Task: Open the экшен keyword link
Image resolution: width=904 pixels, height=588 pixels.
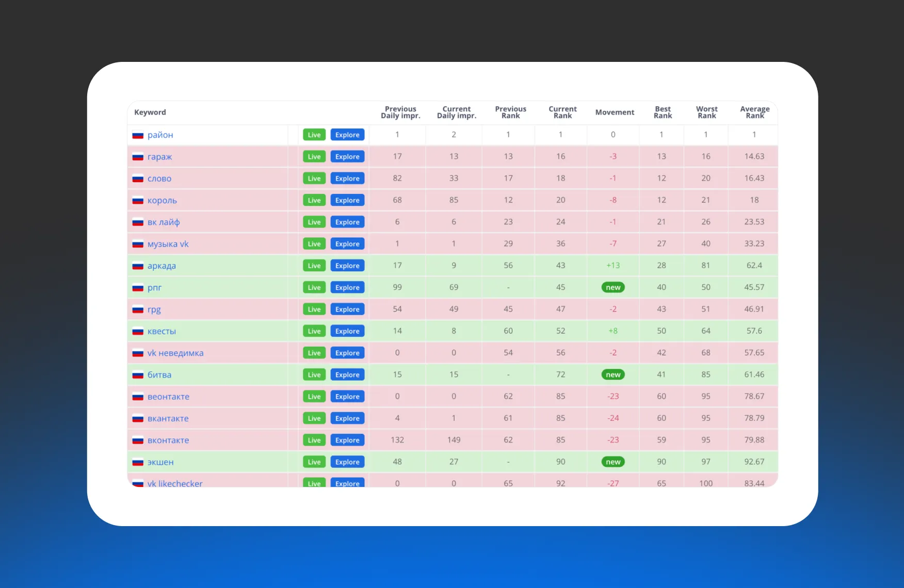Action: (160, 462)
